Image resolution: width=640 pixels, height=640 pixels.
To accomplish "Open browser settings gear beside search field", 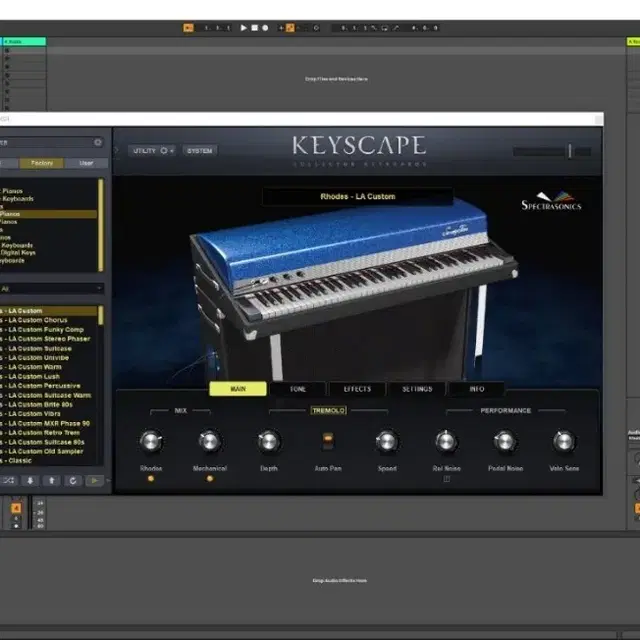I will [x=97, y=143].
